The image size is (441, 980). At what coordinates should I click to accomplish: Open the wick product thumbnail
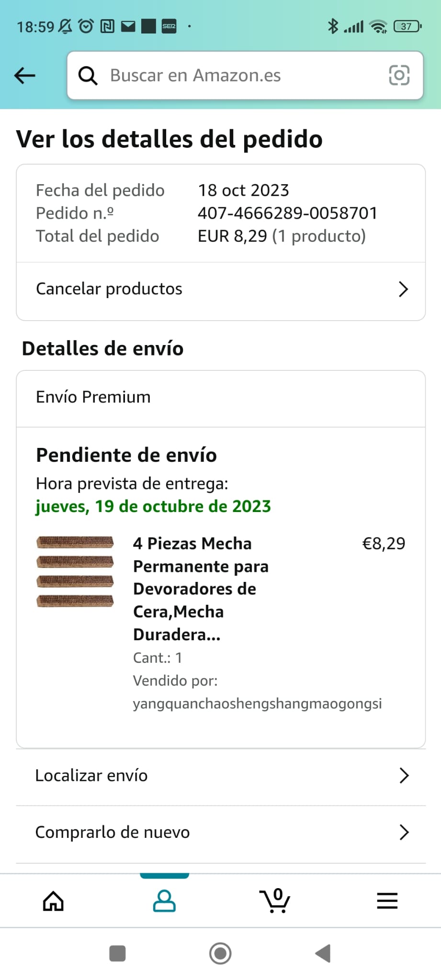pos(75,571)
